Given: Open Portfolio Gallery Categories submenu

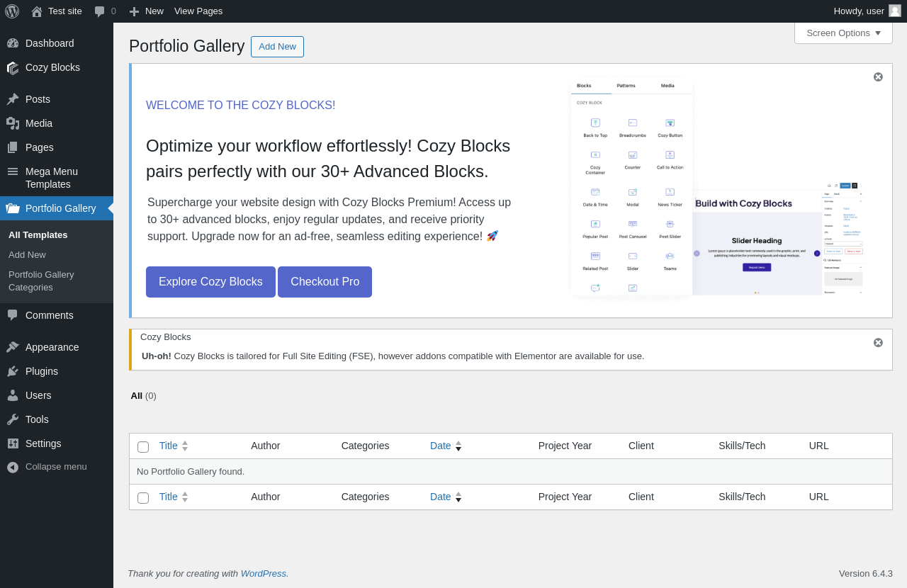Looking at the screenshot, I should [41, 281].
